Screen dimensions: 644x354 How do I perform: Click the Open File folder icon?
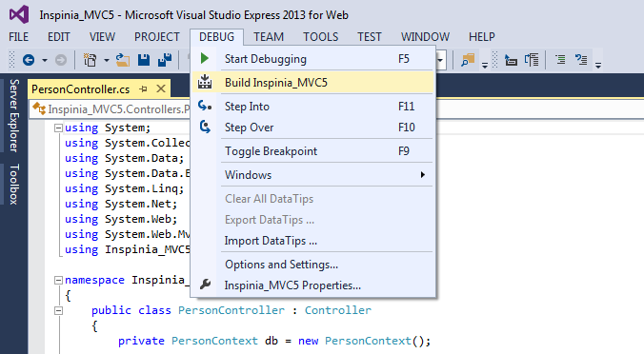click(122, 60)
